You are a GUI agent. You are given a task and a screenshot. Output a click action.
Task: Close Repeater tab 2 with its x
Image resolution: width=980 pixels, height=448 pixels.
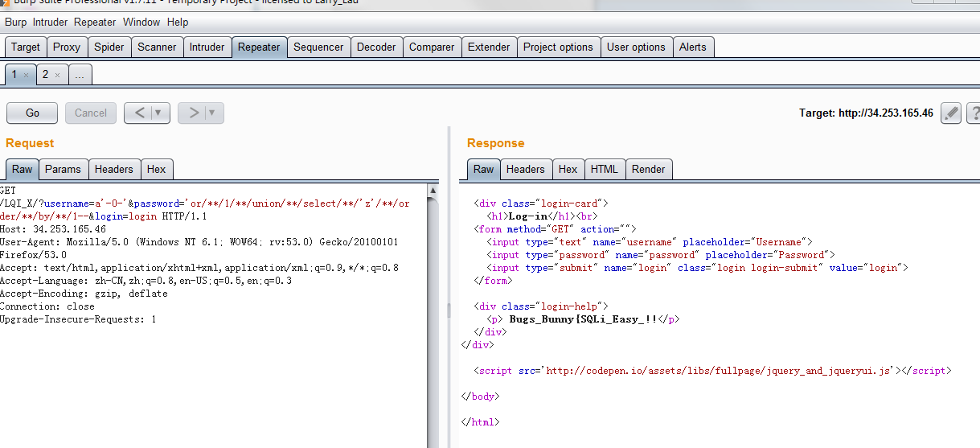pos(57,75)
